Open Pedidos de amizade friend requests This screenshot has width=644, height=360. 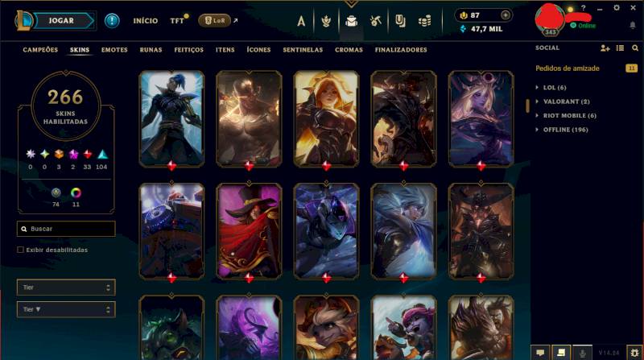pos(568,68)
